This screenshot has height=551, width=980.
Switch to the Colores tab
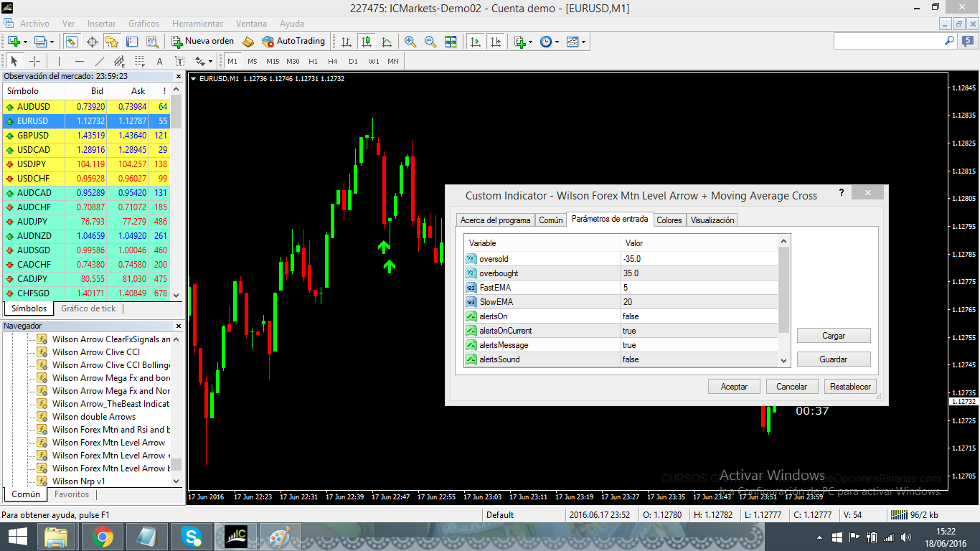click(x=669, y=220)
